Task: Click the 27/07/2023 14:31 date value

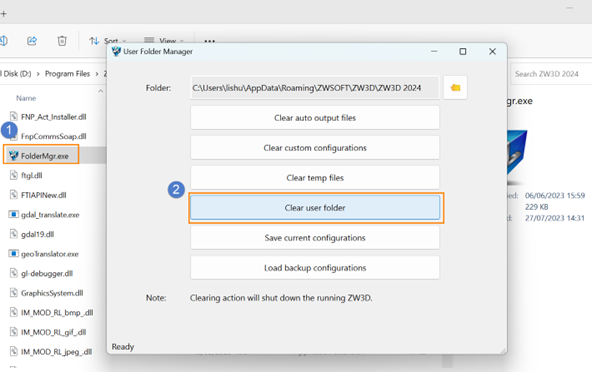Action: pyautogui.click(x=555, y=218)
